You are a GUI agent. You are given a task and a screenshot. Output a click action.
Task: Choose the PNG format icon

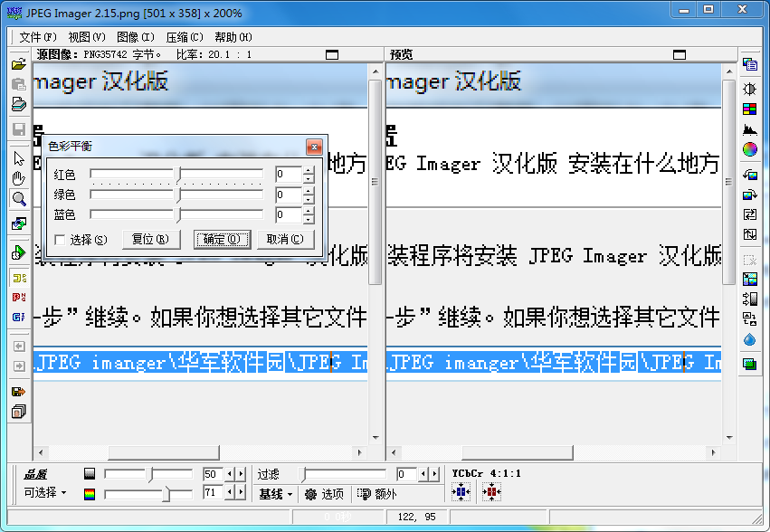pos(19,297)
